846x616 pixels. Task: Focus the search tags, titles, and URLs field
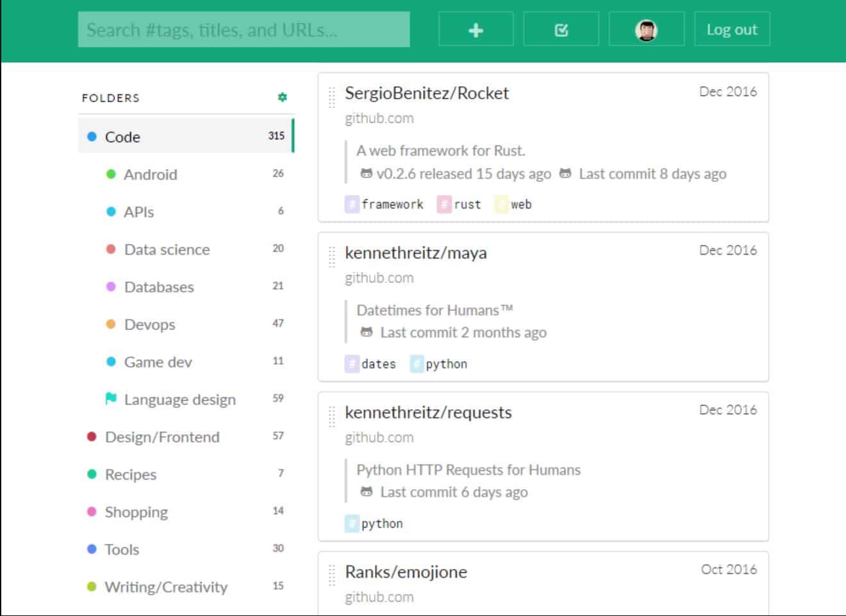pos(244,29)
